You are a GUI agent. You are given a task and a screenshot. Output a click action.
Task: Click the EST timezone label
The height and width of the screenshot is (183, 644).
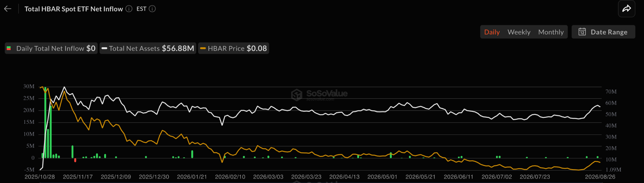click(x=141, y=9)
